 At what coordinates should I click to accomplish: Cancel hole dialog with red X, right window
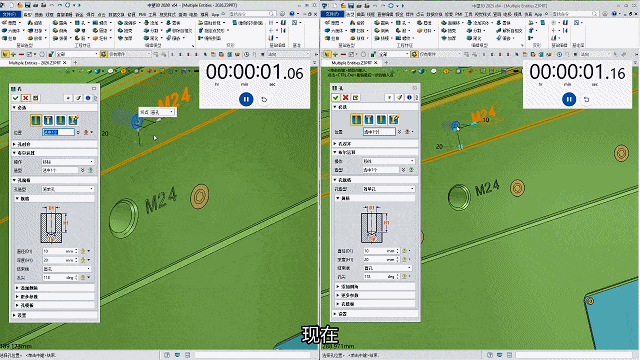pos(346,97)
